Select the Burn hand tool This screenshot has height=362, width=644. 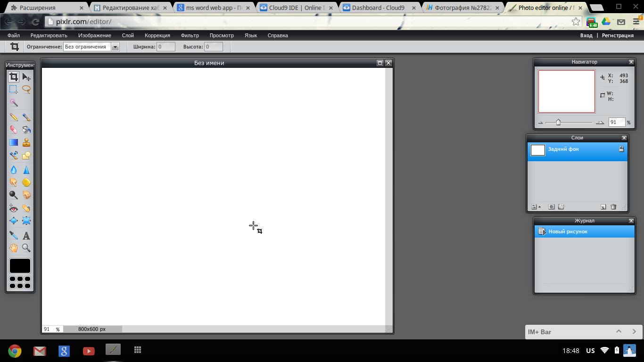click(26, 195)
